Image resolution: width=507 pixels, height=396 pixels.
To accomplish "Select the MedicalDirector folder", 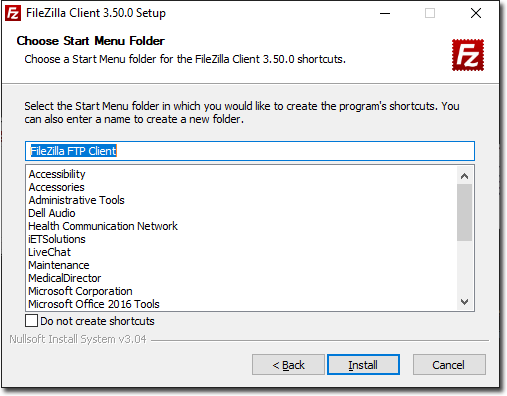I will [x=65, y=278].
